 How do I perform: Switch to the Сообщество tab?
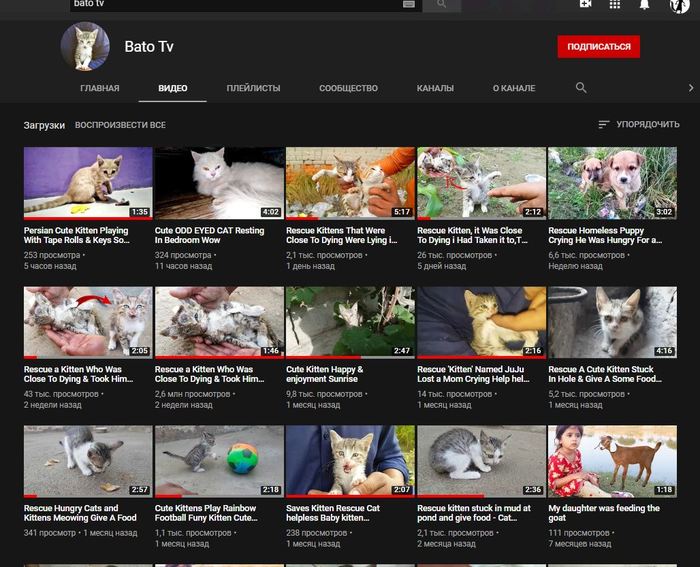(x=348, y=88)
